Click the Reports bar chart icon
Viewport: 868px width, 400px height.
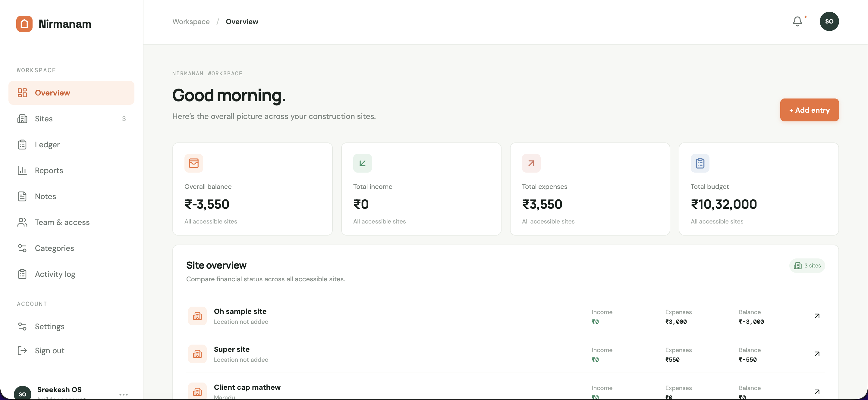click(22, 170)
